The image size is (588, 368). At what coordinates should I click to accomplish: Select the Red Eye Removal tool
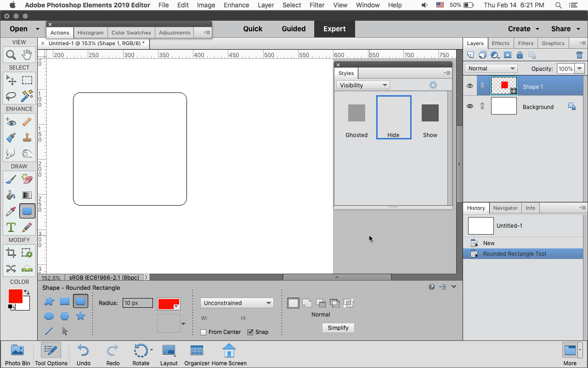(11, 122)
